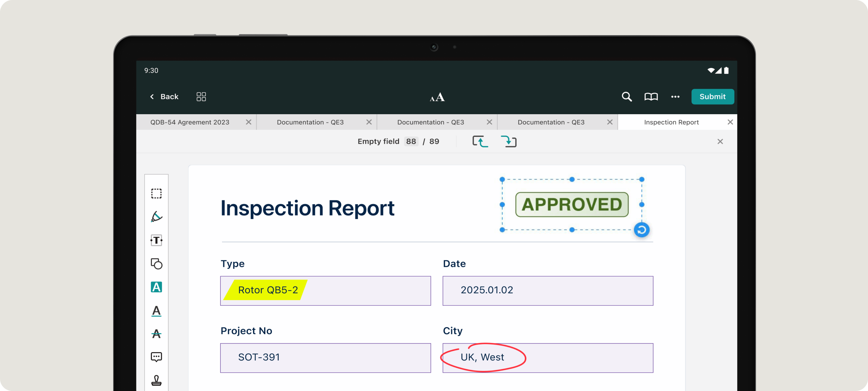This screenshot has width=868, height=391.
Task: Jump to the next empty field
Action: (508, 142)
